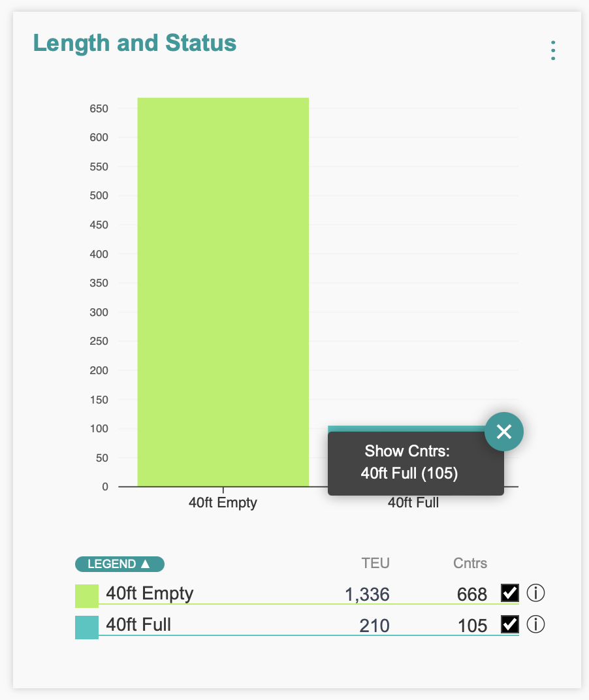
Task: Close the Show Cntrs tooltip
Action: [504, 432]
